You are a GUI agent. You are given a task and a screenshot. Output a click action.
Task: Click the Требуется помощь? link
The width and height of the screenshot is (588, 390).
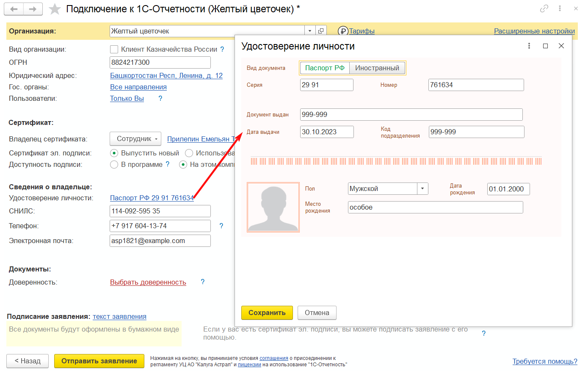tap(545, 361)
